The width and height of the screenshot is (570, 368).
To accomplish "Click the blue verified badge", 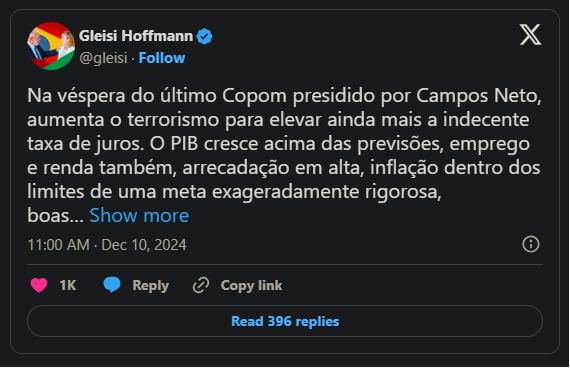I will (x=204, y=36).
